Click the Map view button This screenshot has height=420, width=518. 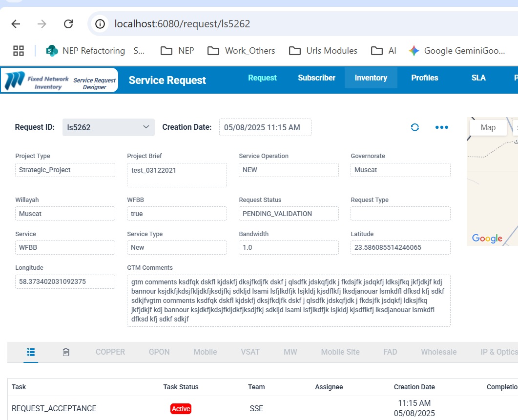pyautogui.click(x=488, y=127)
